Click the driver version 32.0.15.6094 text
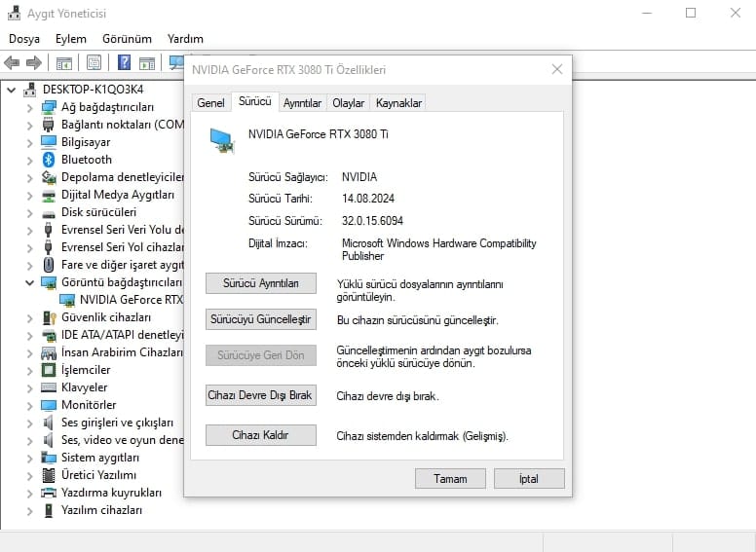This screenshot has width=756, height=552. pos(372,221)
